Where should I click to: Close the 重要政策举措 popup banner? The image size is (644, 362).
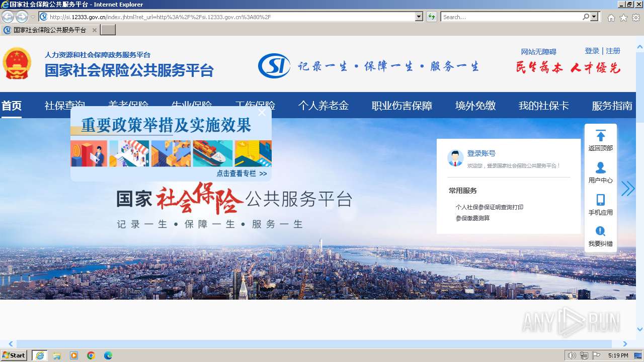click(x=262, y=113)
